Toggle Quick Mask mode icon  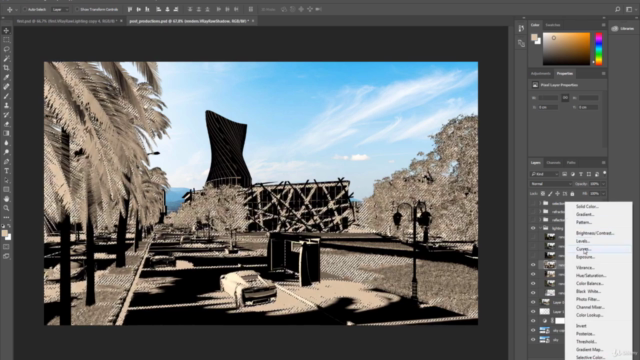click(x=6, y=247)
